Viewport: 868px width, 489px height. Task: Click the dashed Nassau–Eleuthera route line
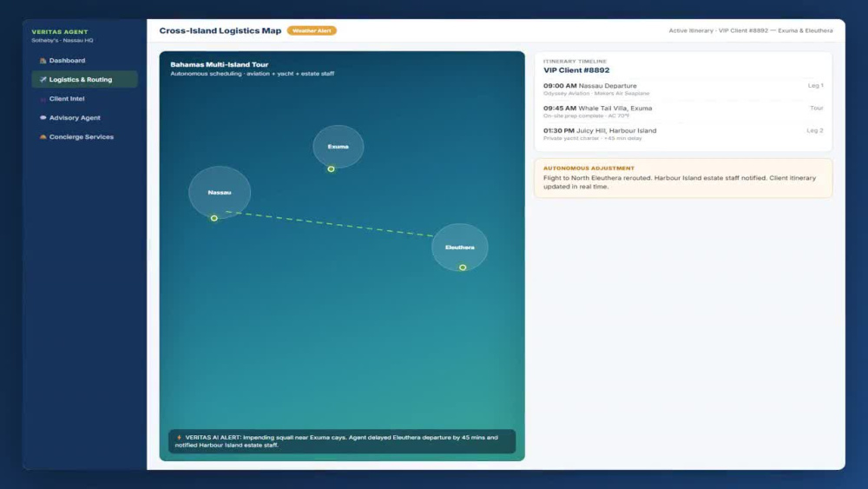329,224
